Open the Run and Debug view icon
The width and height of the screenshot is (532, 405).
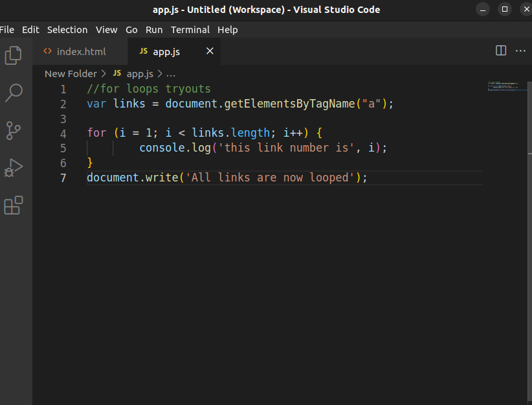pos(14,168)
